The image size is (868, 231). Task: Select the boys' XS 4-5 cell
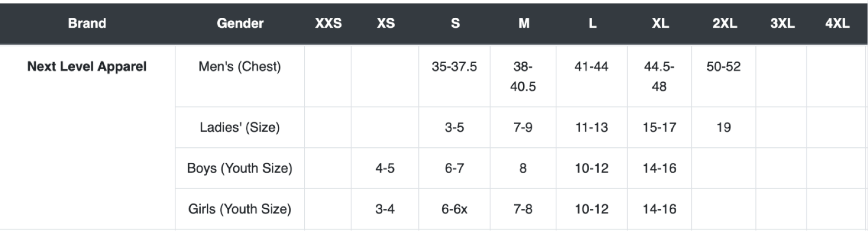click(x=385, y=168)
